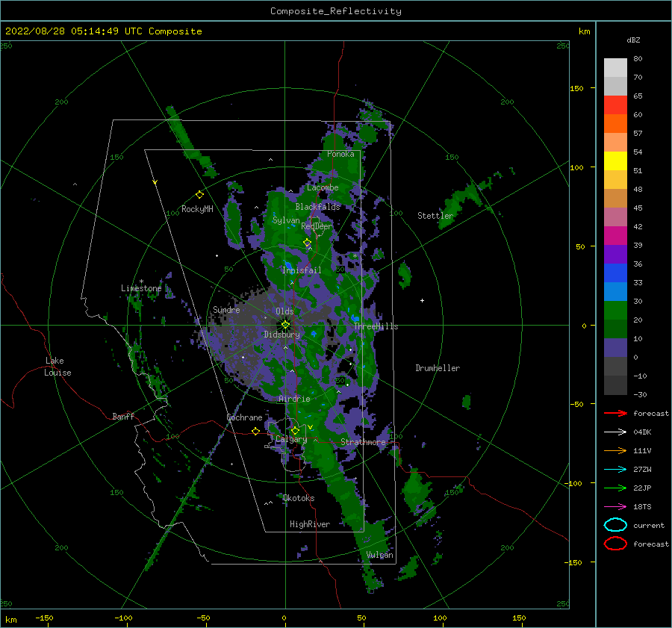The height and width of the screenshot is (628, 672).
Task: Click the Composite_Reflectivity title text
Action: tap(336, 11)
